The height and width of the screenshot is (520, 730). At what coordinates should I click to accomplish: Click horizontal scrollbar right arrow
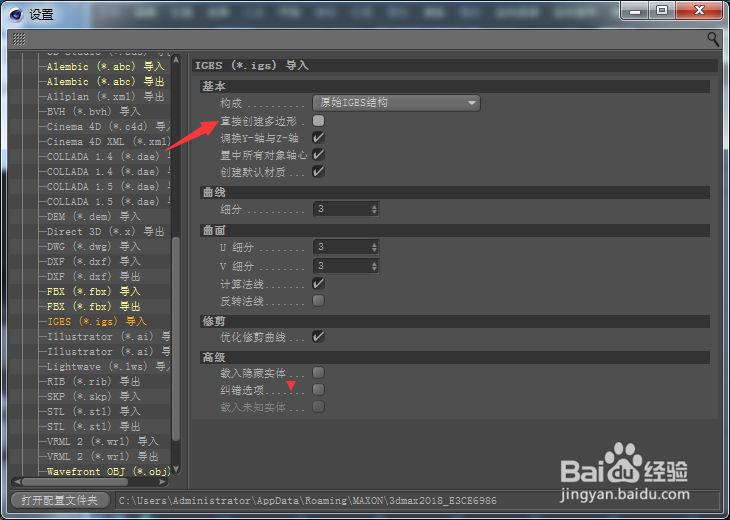tap(162, 482)
